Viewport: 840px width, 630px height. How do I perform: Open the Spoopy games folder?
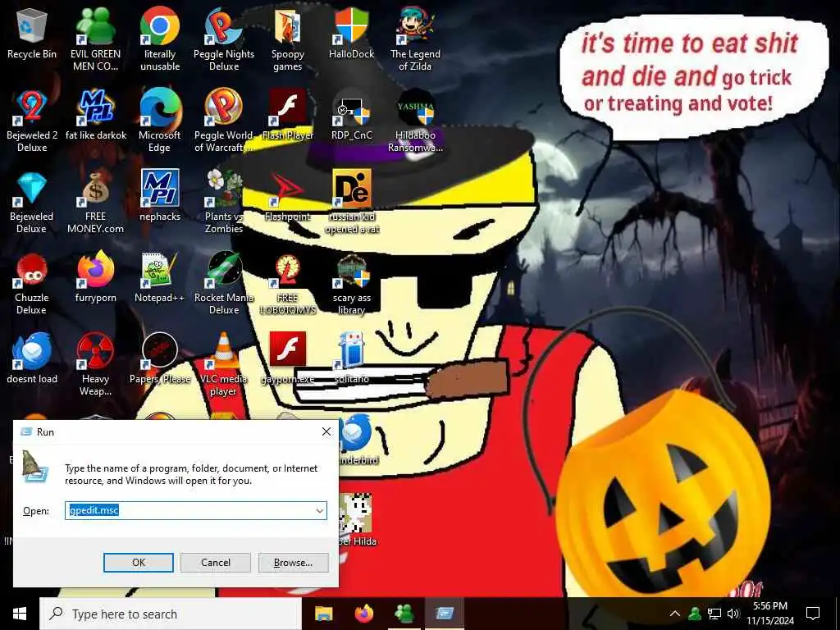288,39
